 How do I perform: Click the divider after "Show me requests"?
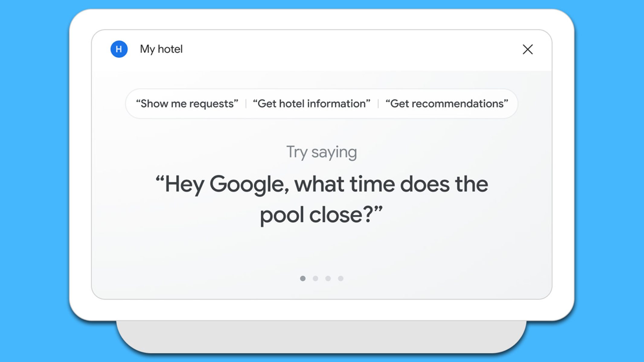246,104
